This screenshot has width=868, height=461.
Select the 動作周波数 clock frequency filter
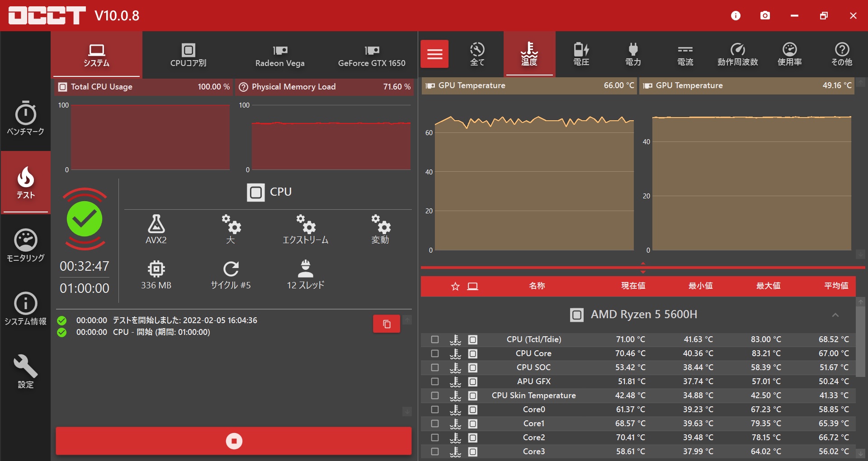[x=737, y=54]
